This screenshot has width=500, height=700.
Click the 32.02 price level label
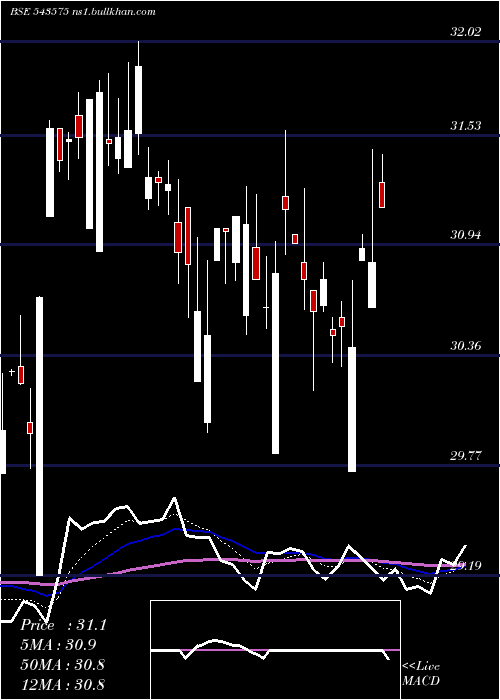pyautogui.click(x=466, y=32)
